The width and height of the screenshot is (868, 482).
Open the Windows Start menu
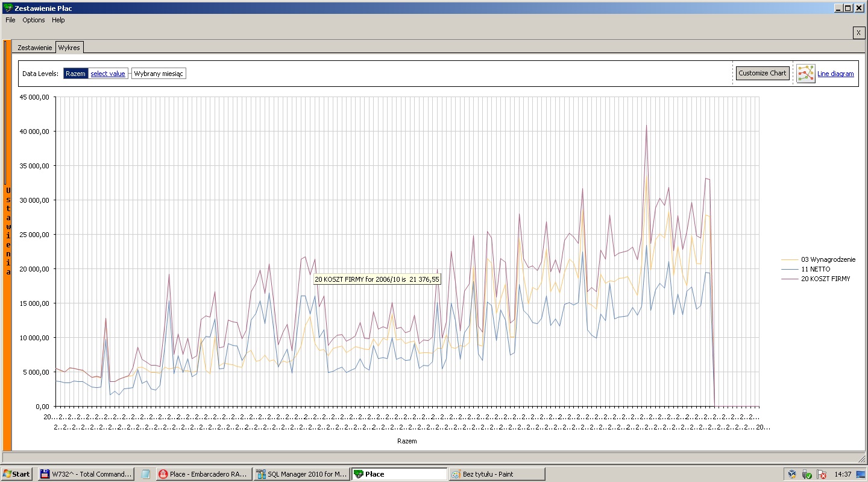(17, 474)
